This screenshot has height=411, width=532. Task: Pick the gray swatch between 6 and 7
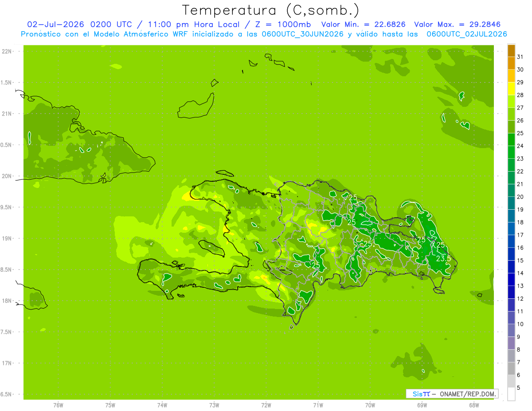click(511, 369)
